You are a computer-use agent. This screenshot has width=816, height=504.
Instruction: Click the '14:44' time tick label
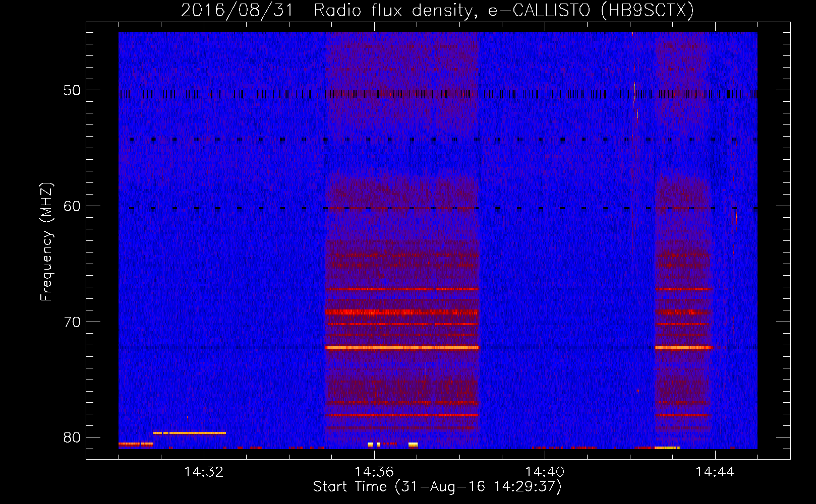715,472
